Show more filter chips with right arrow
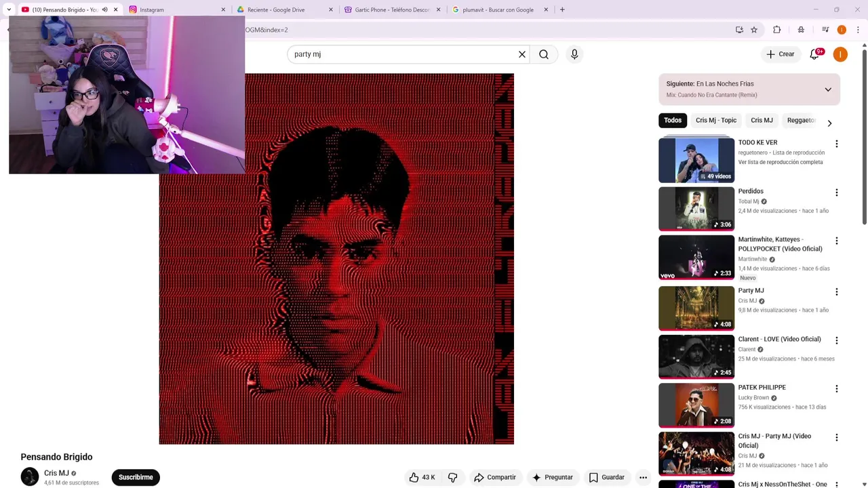Screen dimensions: 868x488 (x=829, y=123)
